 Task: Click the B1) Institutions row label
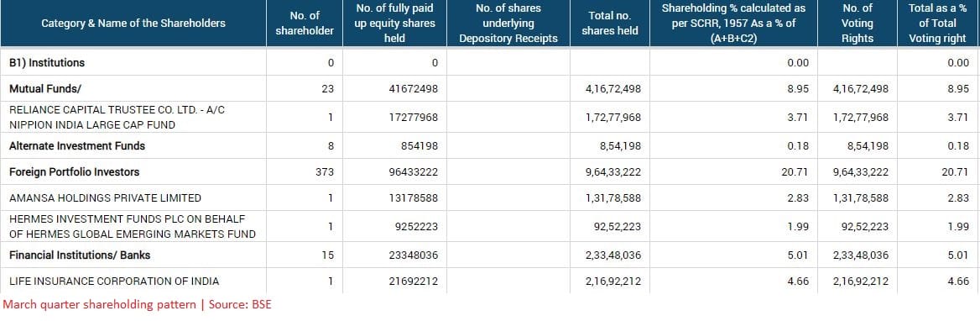[47, 62]
